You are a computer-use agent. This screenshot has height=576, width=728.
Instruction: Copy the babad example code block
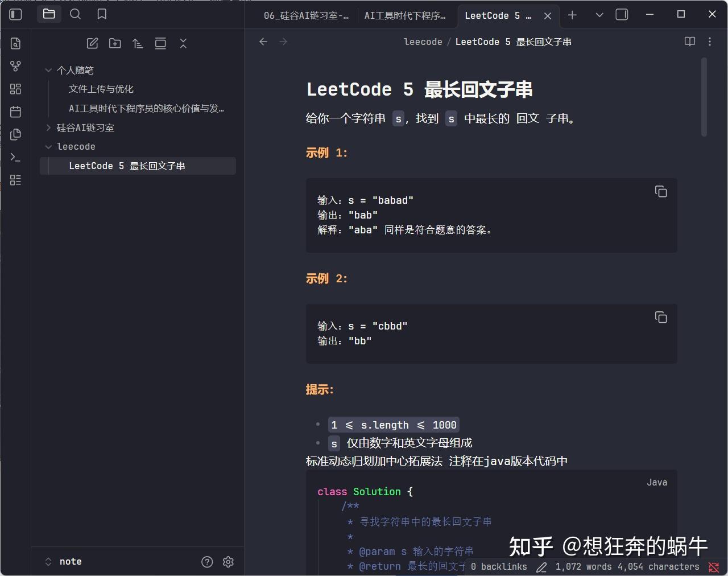pos(661,192)
